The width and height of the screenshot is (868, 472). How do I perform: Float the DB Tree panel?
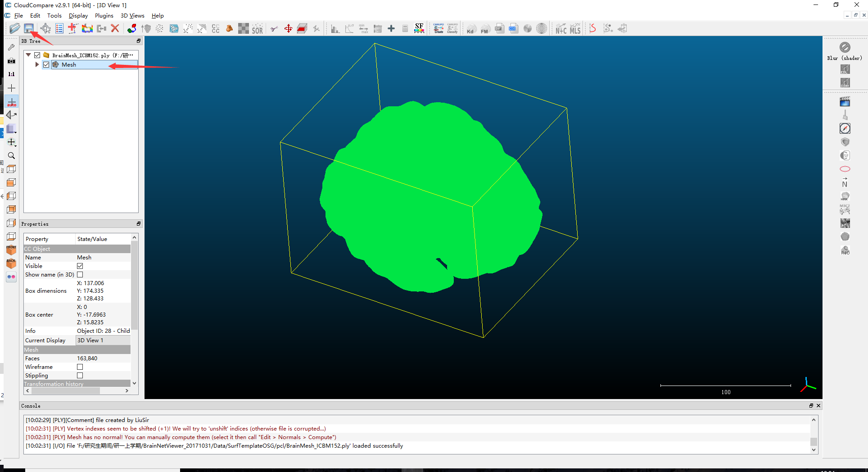coord(139,41)
